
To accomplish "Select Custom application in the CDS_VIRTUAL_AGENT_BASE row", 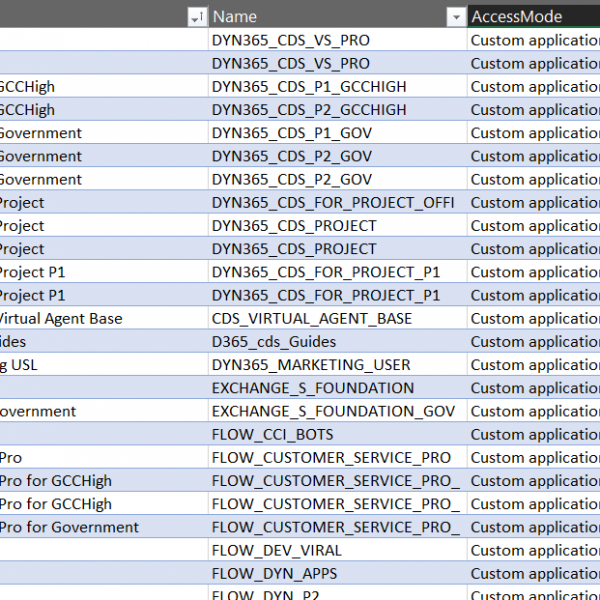I will [534, 318].
